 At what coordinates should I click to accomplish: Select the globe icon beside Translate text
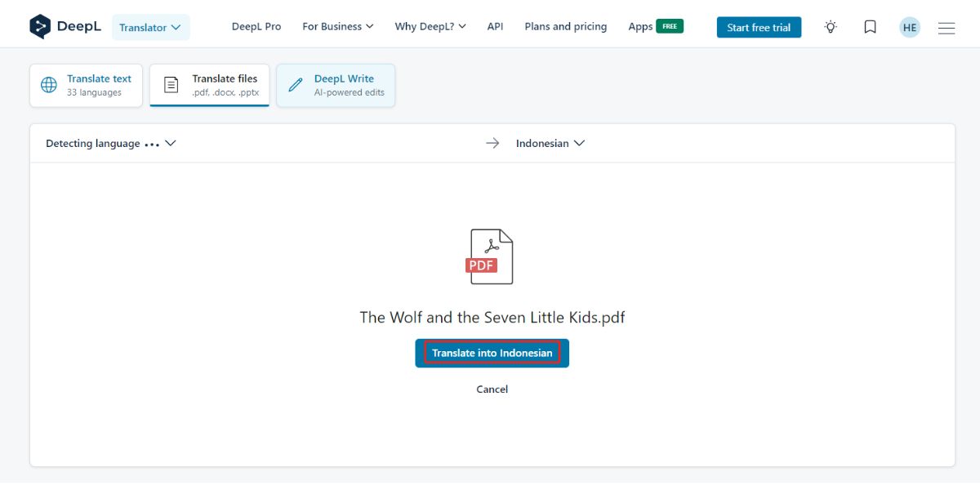click(48, 84)
